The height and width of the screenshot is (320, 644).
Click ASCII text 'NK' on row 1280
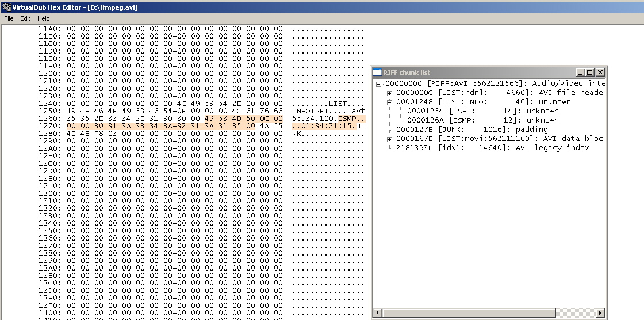coord(297,134)
